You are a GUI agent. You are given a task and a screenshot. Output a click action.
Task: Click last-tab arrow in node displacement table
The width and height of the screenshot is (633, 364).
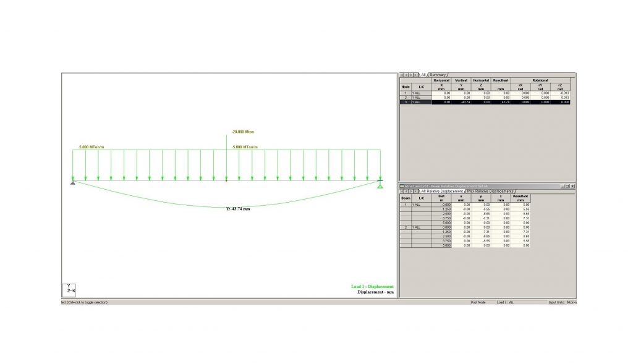point(416,75)
